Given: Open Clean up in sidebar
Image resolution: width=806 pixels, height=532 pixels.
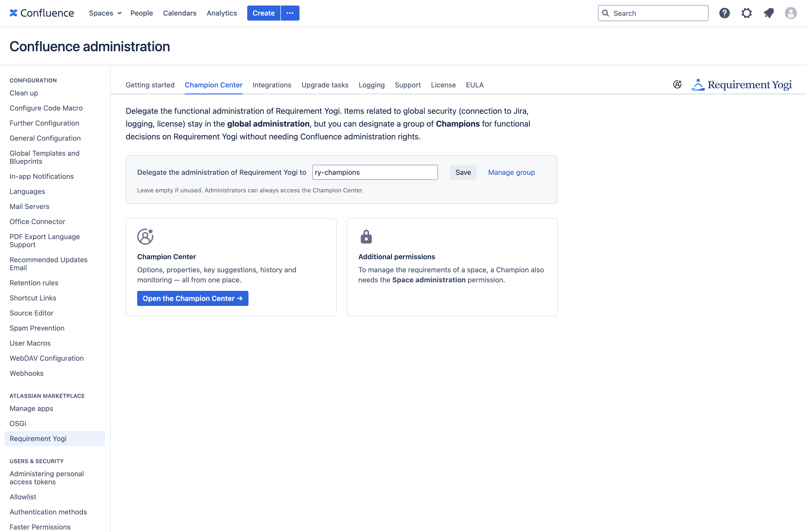Looking at the screenshot, I should 24,93.
